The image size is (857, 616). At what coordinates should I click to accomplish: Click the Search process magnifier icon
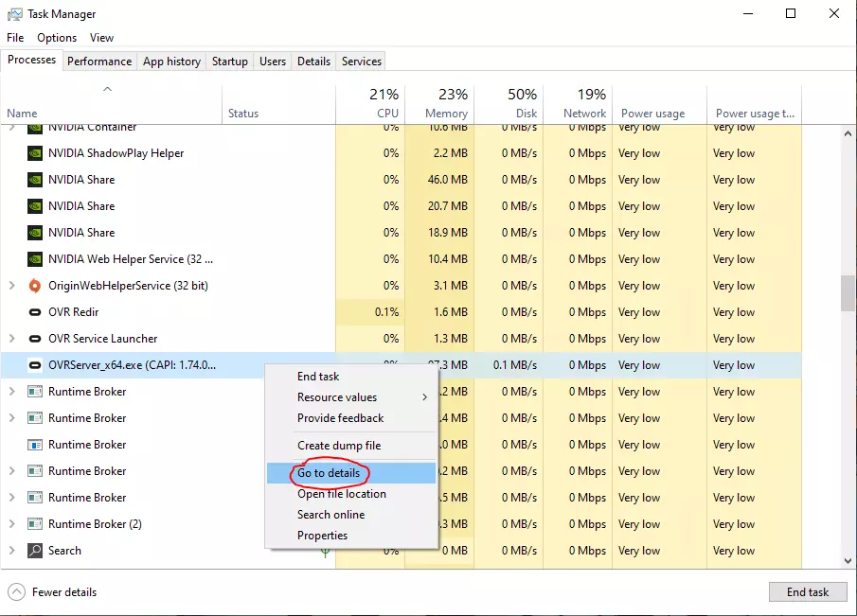coord(35,551)
